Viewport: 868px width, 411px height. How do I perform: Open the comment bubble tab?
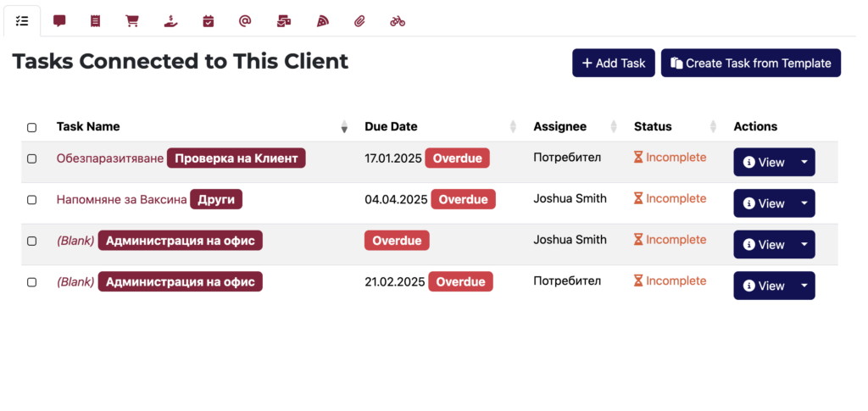pos(59,21)
